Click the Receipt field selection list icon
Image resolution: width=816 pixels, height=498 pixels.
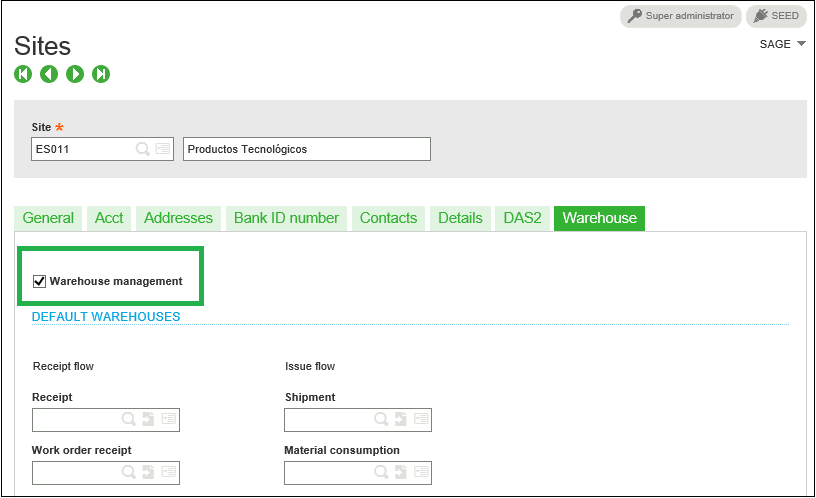click(169, 419)
